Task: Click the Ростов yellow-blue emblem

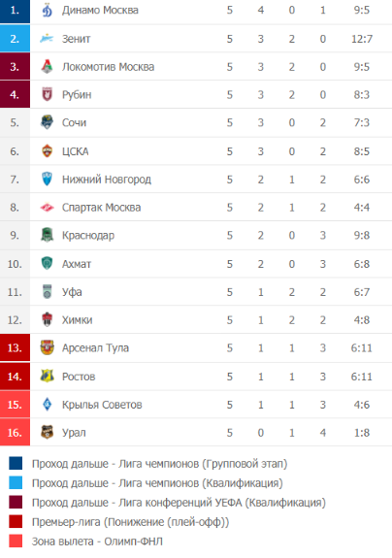Action: tap(47, 377)
